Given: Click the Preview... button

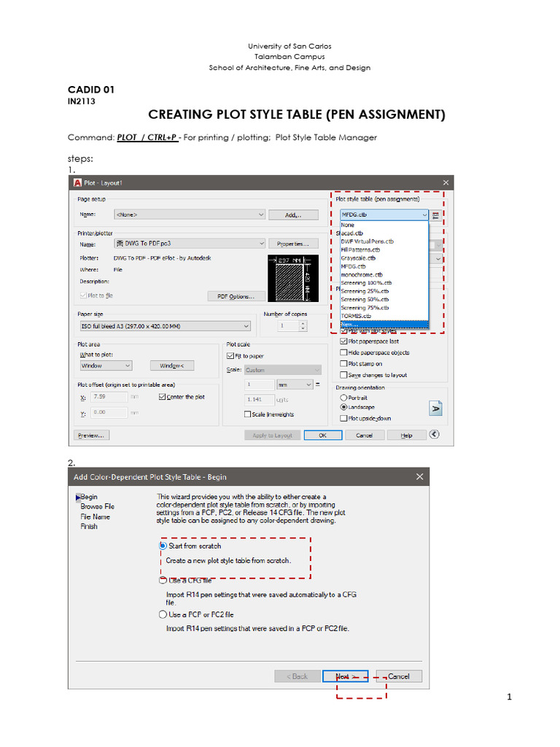Looking at the screenshot, I should click(91, 435).
